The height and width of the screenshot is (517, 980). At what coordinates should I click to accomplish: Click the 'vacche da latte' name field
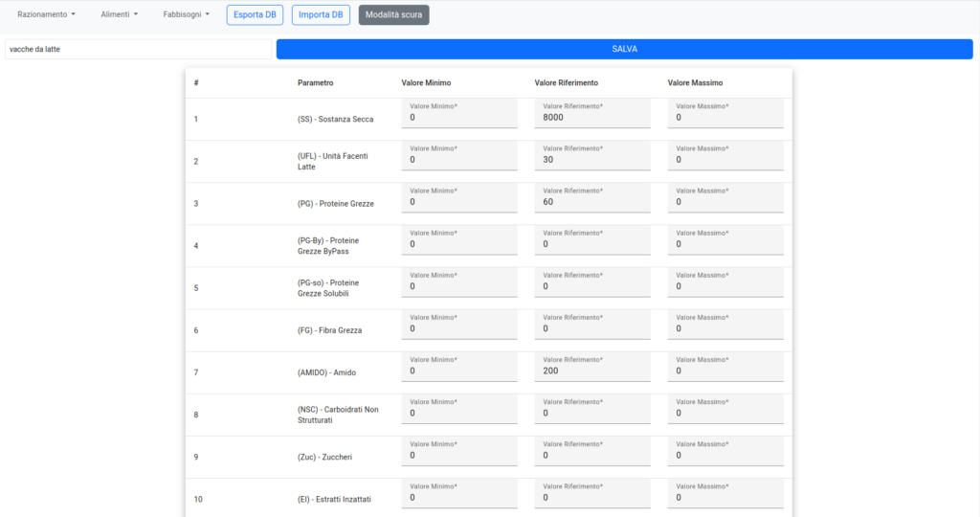[138, 49]
